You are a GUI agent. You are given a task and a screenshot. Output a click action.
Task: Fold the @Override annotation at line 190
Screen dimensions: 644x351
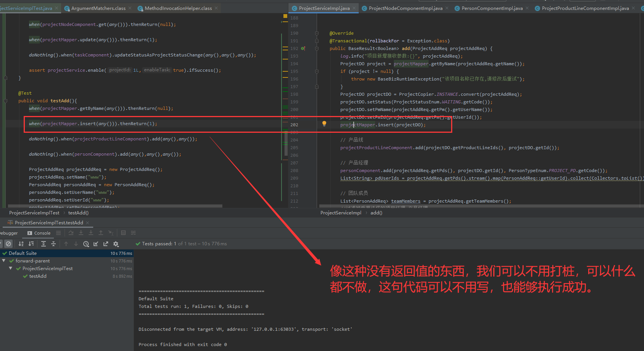(317, 33)
